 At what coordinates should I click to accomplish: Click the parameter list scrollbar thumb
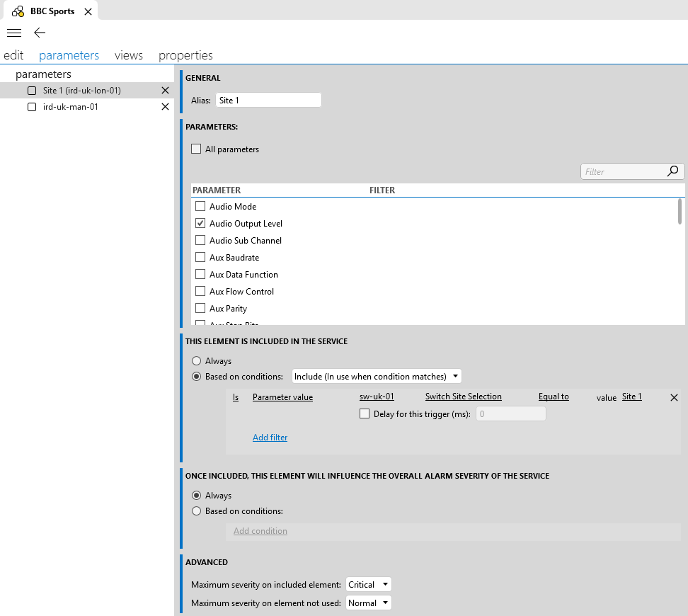pos(680,212)
